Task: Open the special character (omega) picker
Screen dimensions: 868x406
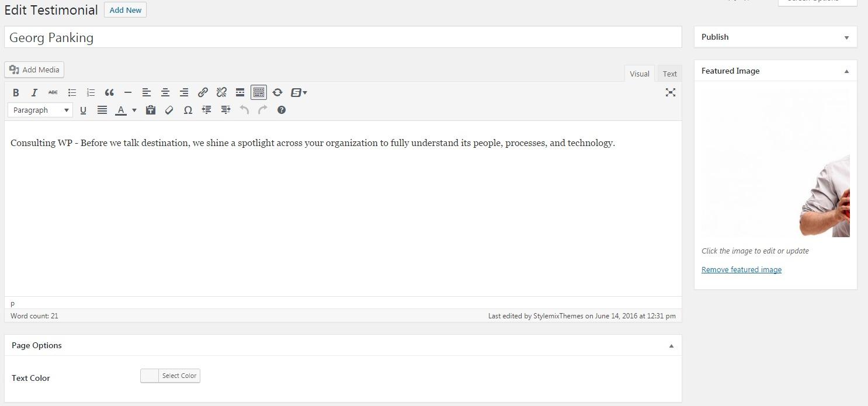Action: [x=188, y=110]
